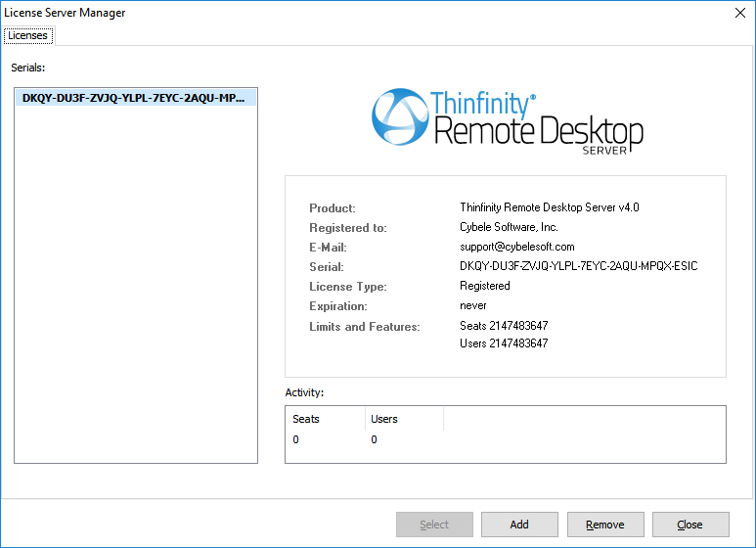Click the Cybele Software, Inc. registrant text
The image size is (756, 548).
point(509,227)
